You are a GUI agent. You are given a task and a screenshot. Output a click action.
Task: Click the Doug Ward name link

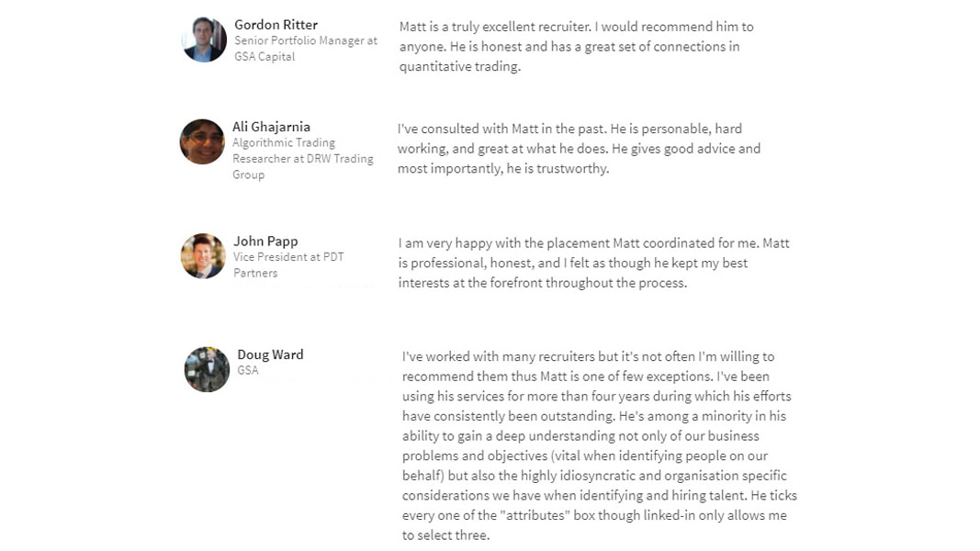(270, 354)
